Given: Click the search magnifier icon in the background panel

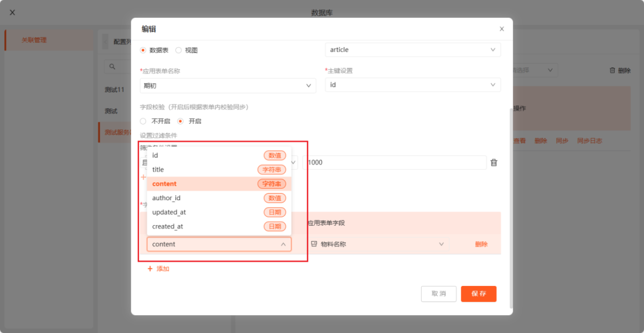Looking at the screenshot, I should point(112,67).
